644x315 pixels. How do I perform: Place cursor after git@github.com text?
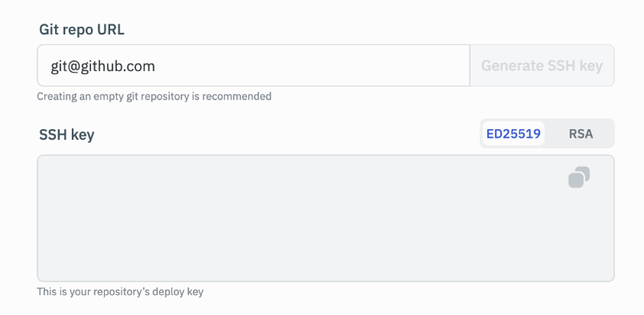(x=157, y=66)
